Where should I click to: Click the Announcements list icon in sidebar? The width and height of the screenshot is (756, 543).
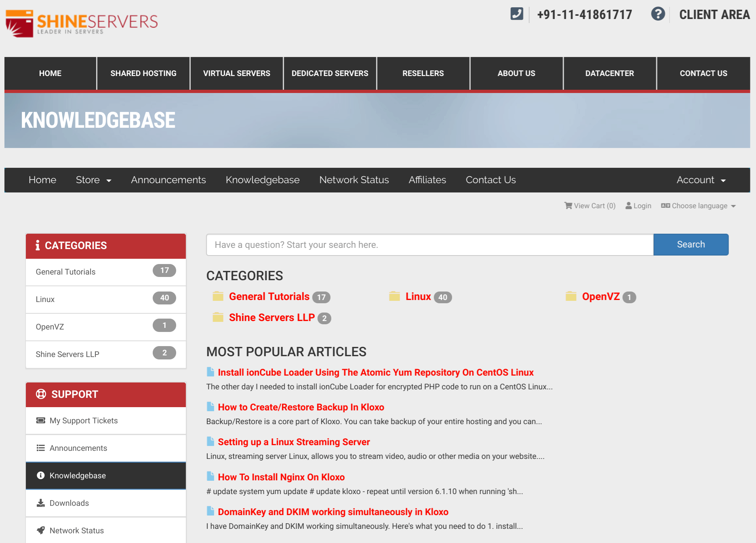41,448
